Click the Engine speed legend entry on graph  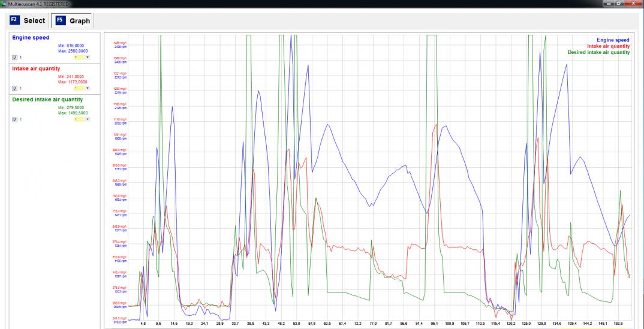pos(613,40)
